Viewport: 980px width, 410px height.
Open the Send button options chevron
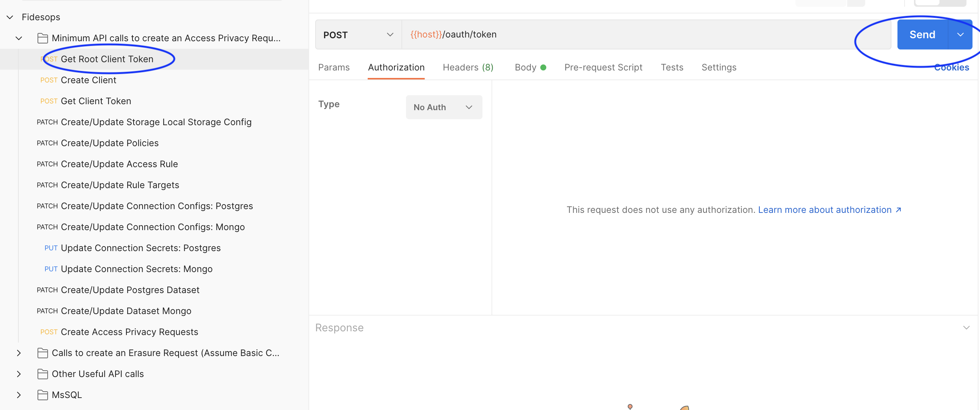click(x=960, y=34)
